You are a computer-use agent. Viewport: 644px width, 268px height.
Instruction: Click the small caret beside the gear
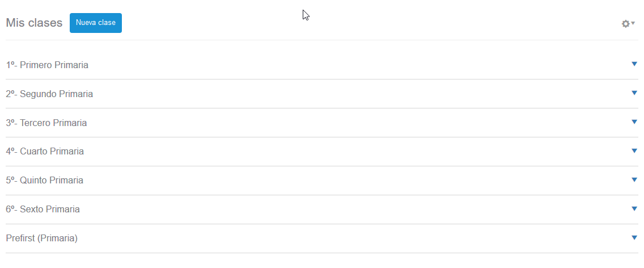tap(633, 23)
